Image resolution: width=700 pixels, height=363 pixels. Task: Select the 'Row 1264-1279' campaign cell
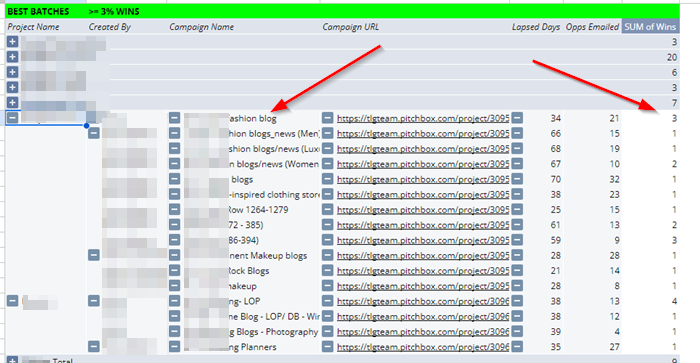coord(258,210)
